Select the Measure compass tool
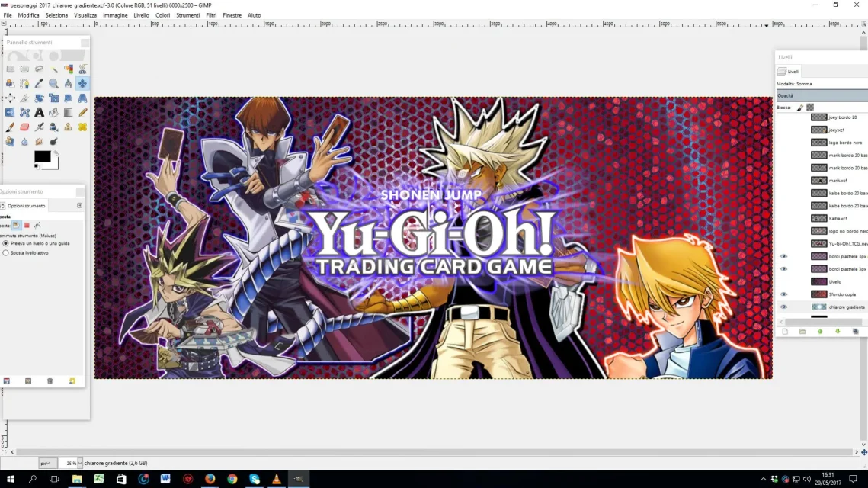This screenshot has width=868, height=488. click(x=68, y=84)
